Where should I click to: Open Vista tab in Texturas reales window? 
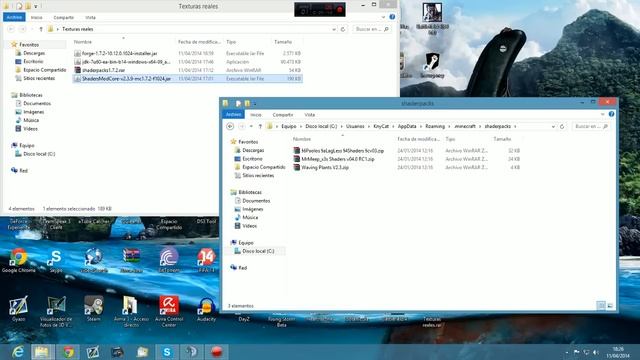click(x=90, y=18)
